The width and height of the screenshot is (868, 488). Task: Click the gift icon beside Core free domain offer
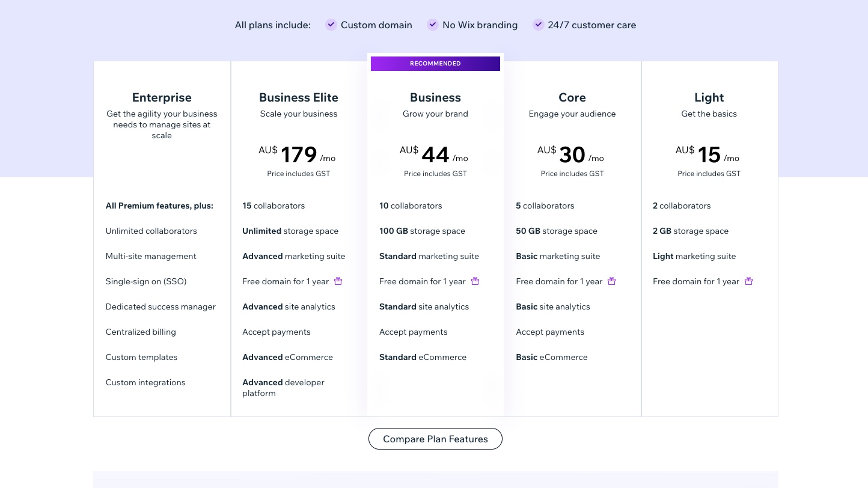click(x=611, y=281)
